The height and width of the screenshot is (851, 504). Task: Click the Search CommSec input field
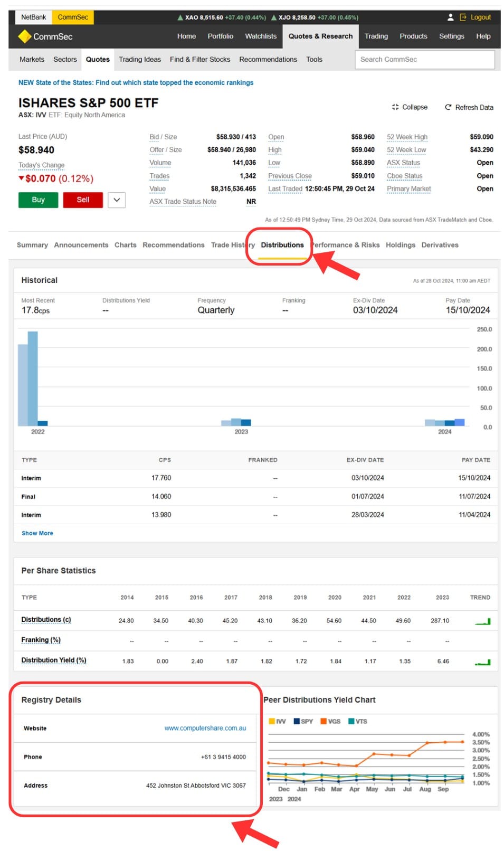click(x=425, y=60)
